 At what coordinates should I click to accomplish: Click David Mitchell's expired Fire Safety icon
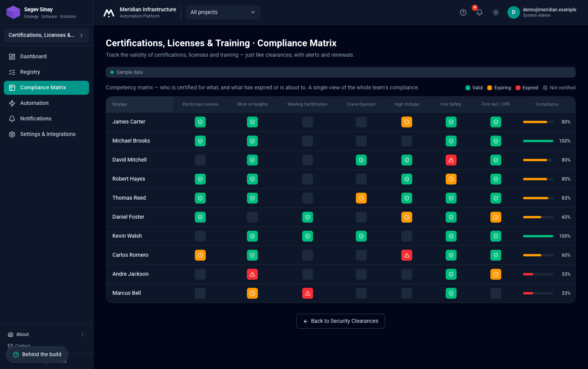click(x=451, y=160)
